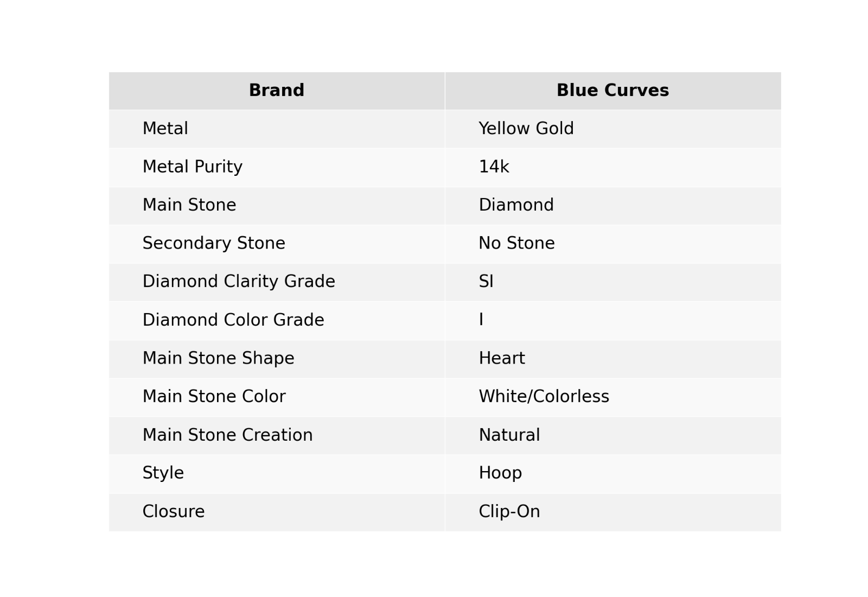The image size is (868, 597).
Task: Click the SI clarity value
Action: [x=486, y=282]
